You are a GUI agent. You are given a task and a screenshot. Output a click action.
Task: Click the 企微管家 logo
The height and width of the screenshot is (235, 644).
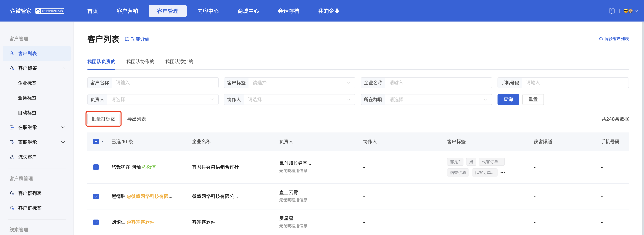[20, 11]
